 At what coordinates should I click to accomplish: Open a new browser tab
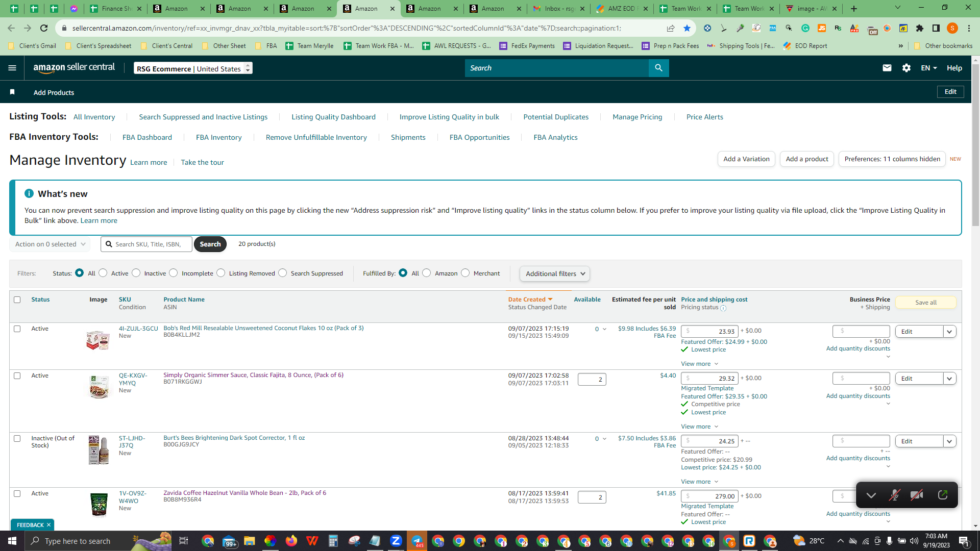[x=854, y=9]
